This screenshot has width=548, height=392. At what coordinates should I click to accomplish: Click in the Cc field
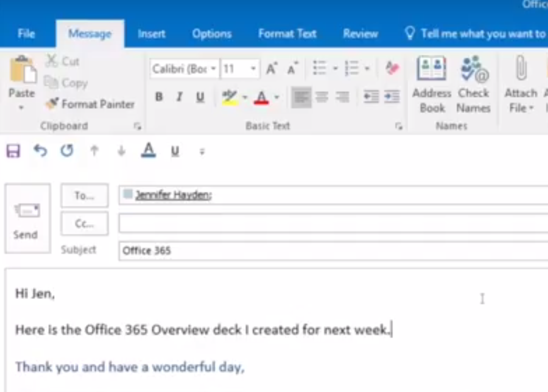(333, 223)
